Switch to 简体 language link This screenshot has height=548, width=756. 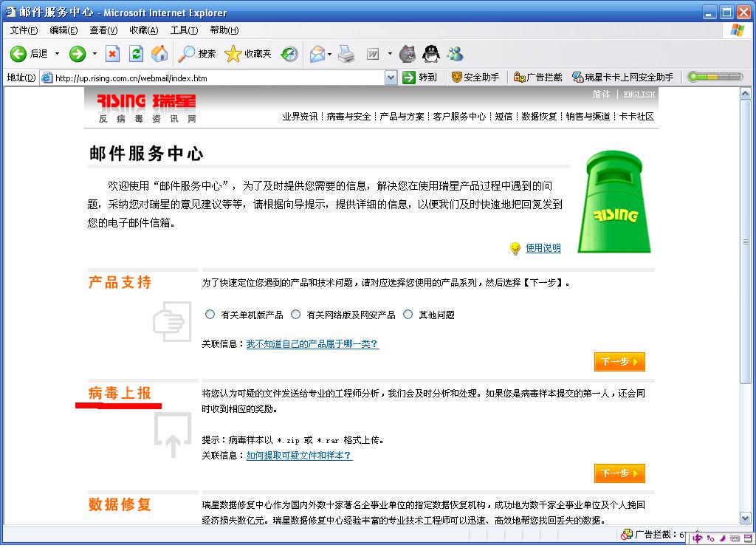pos(601,95)
